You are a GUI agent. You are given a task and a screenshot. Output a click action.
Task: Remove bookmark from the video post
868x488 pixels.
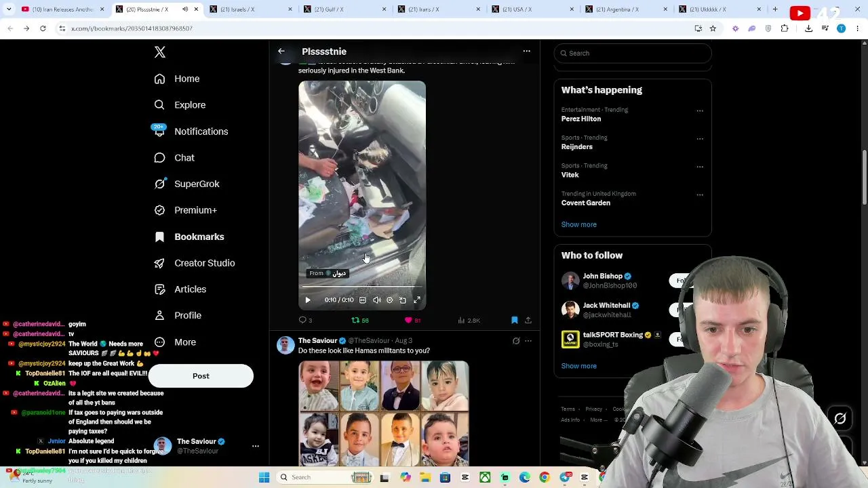pyautogui.click(x=515, y=320)
